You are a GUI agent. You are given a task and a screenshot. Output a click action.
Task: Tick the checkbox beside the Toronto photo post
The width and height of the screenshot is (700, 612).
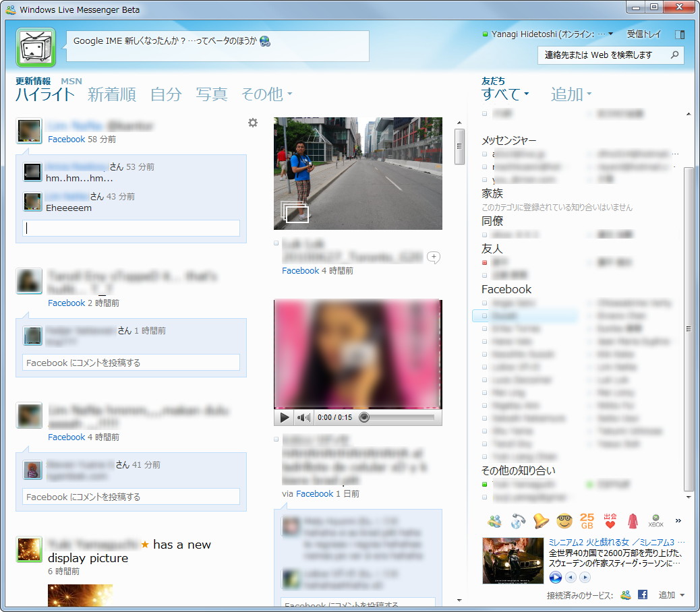tap(275, 243)
